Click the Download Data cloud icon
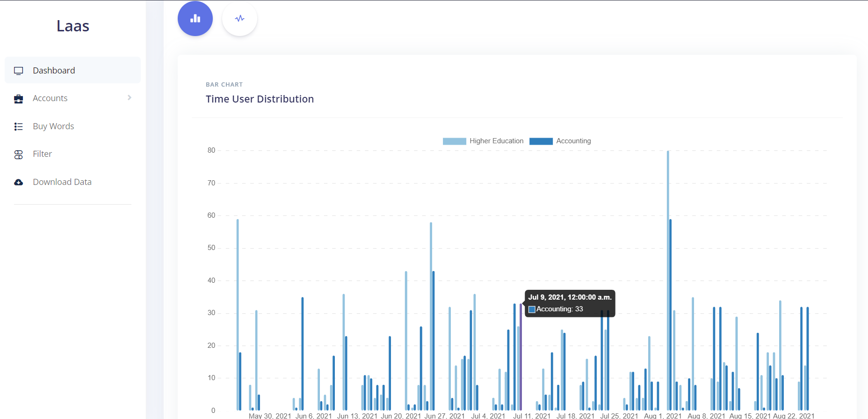This screenshot has height=419, width=868. tap(19, 182)
